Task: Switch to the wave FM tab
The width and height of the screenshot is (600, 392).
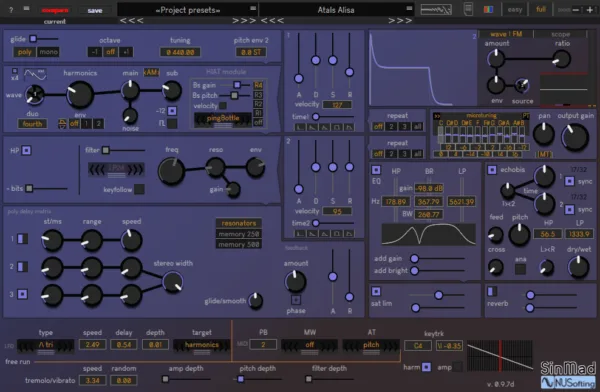Action: click(506, 34)
